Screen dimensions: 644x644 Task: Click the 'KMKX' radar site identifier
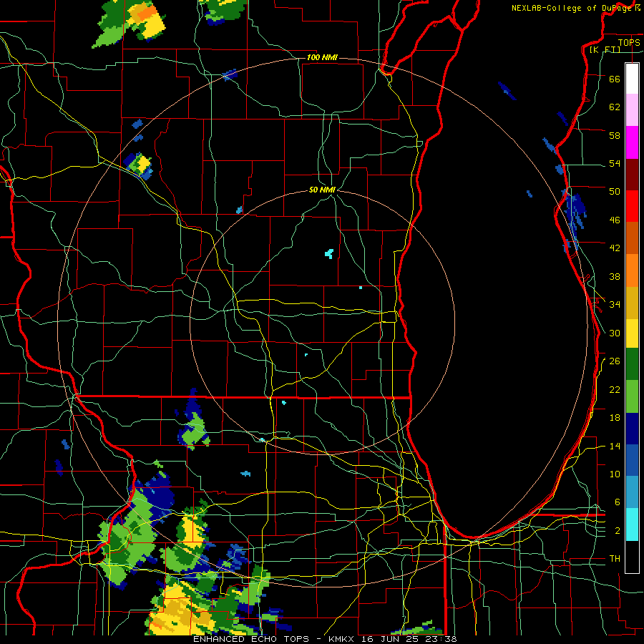343,639
